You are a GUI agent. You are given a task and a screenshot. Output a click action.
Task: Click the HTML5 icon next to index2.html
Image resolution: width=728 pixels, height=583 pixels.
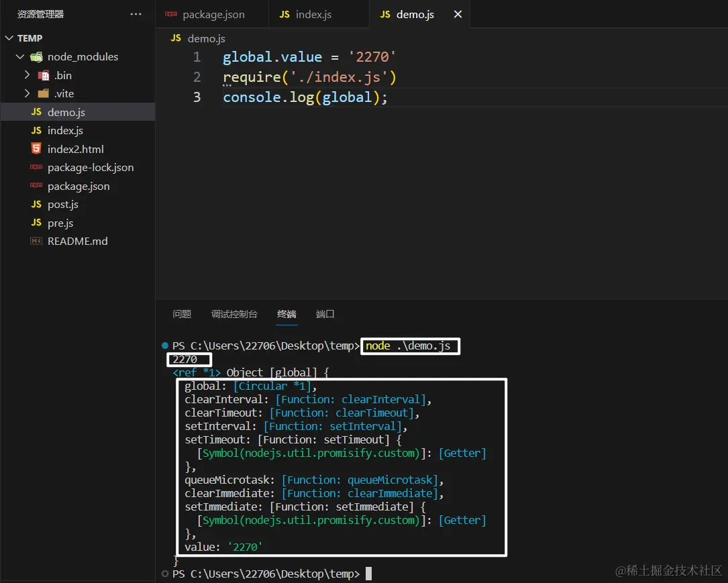(x=36, y=148)
